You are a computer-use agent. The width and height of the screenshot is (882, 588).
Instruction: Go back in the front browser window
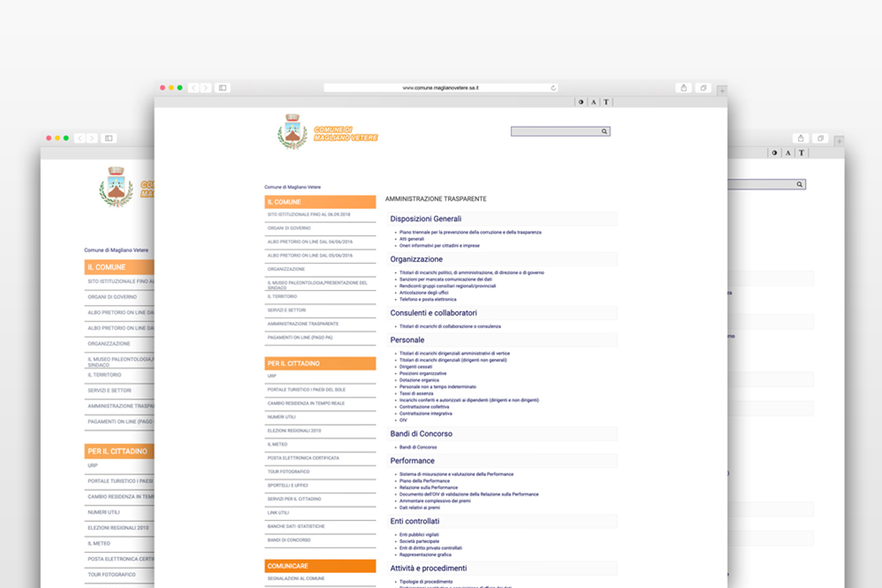click(x=194, y=87)
